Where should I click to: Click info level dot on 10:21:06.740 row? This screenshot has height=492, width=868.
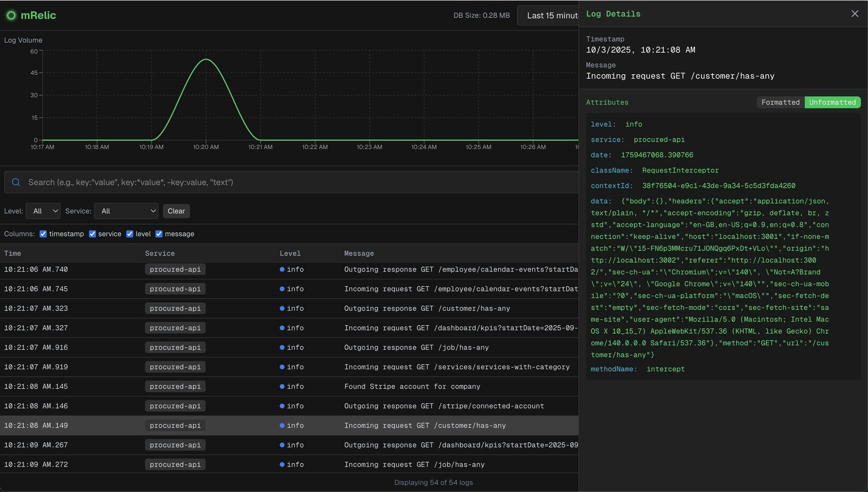[282, 270]
